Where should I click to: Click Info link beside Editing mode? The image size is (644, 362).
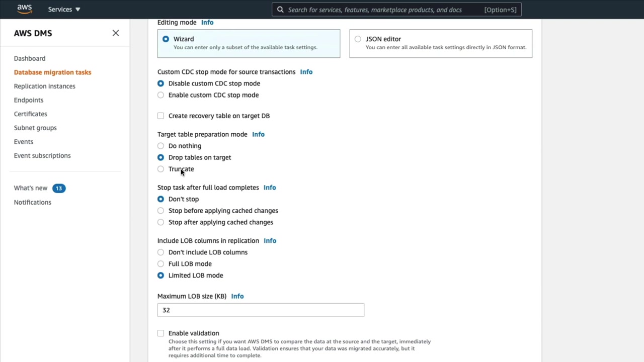207,22
